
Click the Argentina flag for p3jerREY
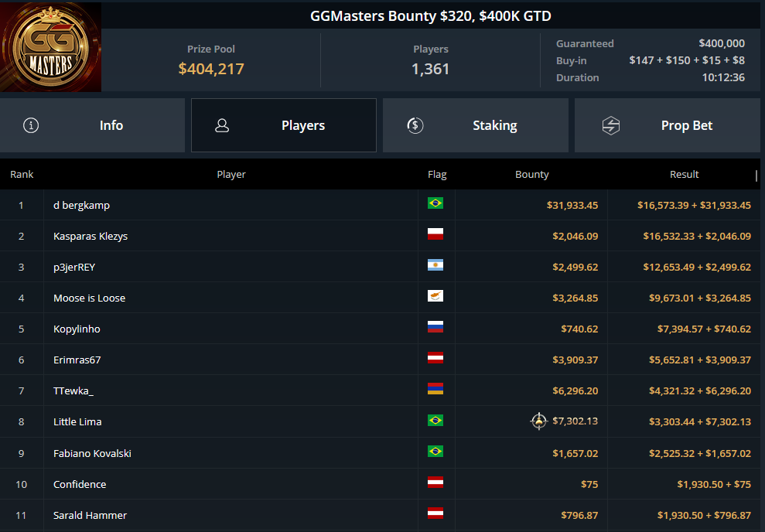click(435, 264)
